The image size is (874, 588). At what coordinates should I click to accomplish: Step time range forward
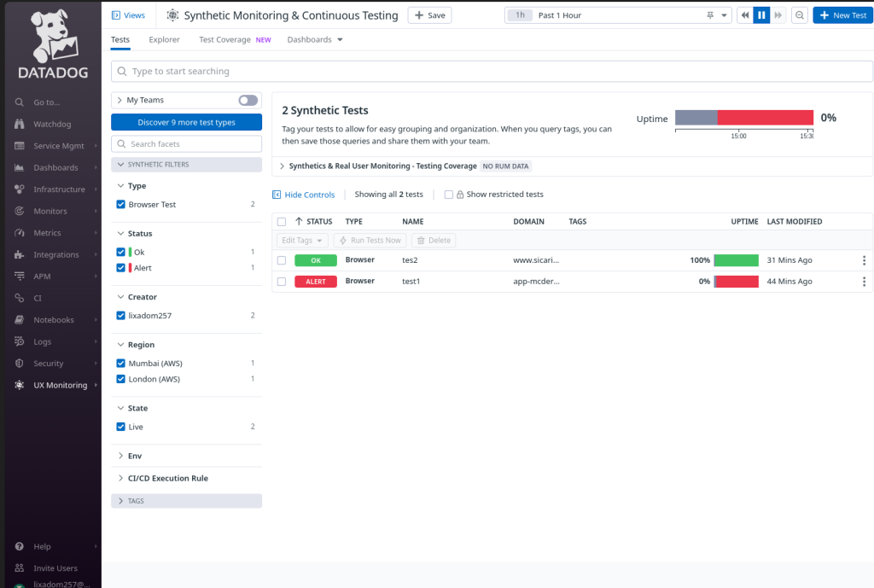coord(778,15)
